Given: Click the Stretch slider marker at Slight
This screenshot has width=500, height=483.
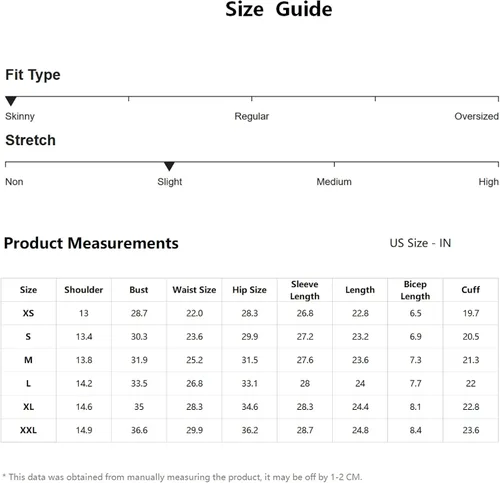Looking at the screenshot, I should pos(169,166).
